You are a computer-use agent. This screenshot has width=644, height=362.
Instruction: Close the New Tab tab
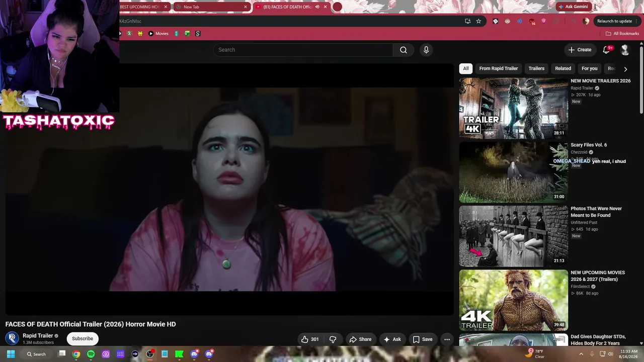click(246, 7)
